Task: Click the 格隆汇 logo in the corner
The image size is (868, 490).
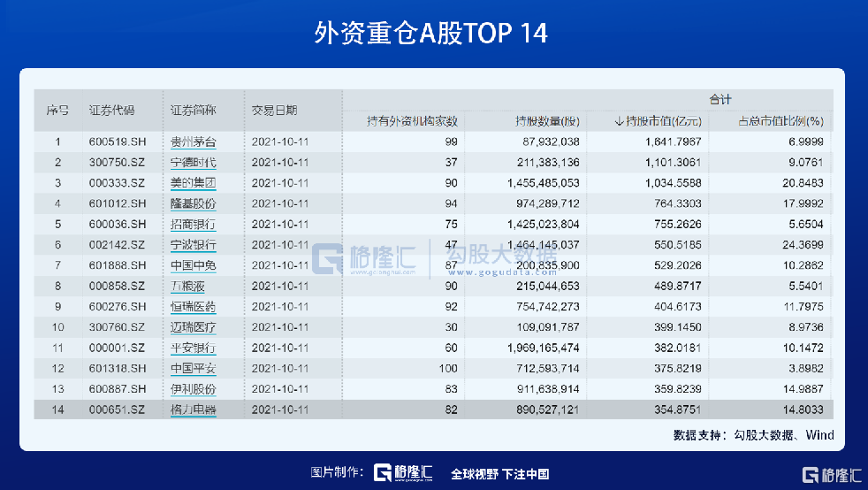Action: [832, 474]
